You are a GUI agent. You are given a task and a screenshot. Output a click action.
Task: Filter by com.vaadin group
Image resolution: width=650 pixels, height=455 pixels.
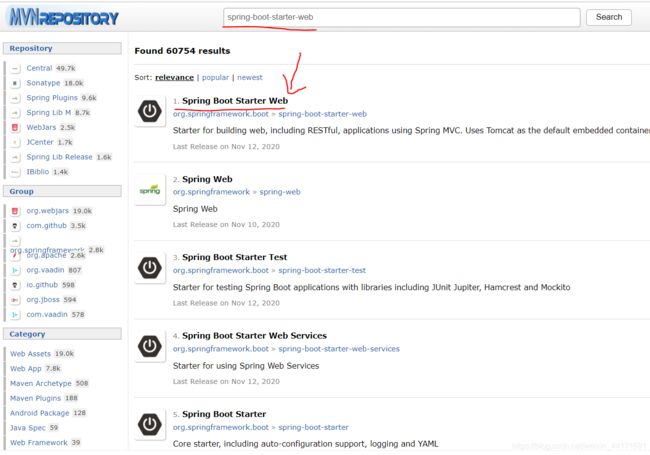(47, 315)
